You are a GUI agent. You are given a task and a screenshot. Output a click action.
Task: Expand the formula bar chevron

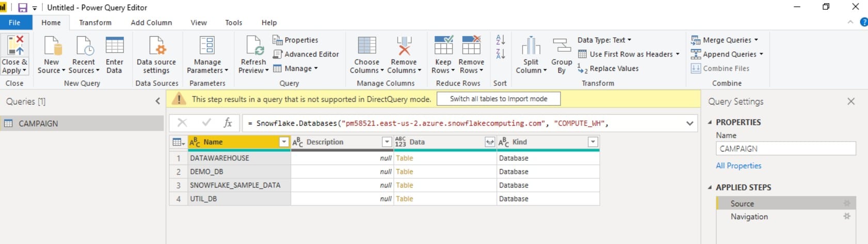(x=690, y=123)
